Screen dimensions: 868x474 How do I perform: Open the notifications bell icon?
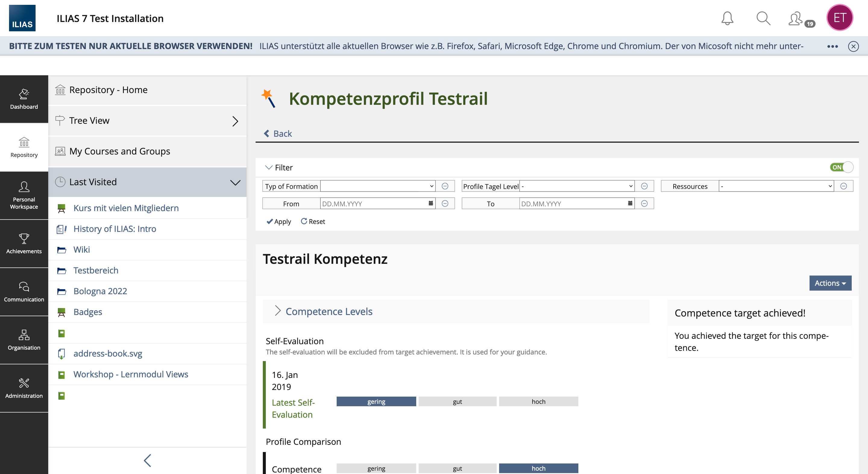click(x=727, y=18)
